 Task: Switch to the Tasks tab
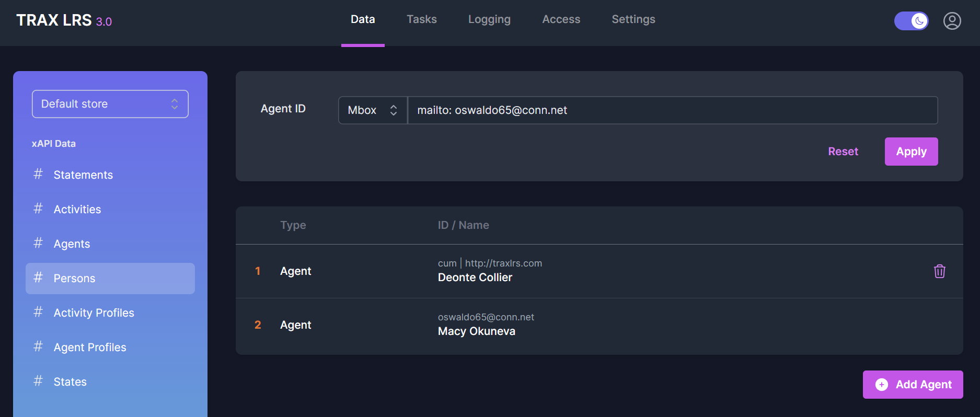click(x=421, y=19)
